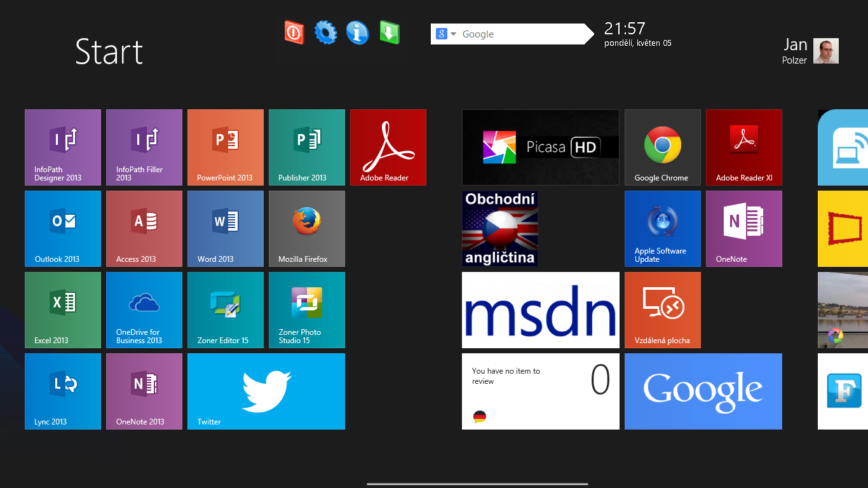Open the Obchodní angličtina tile
The width and height of the screenshot is (868, 488).
pyautogui.click(x=500, y=229)
